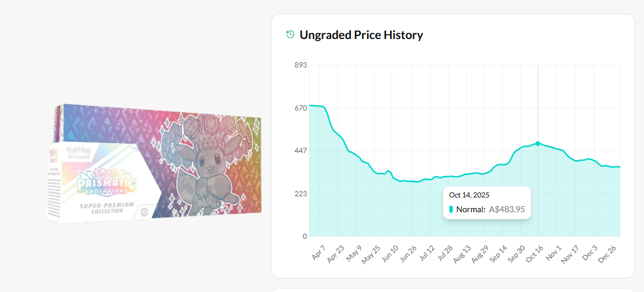
Task: Click the A$483.95 price in tooltip
Action: (507, 209)
